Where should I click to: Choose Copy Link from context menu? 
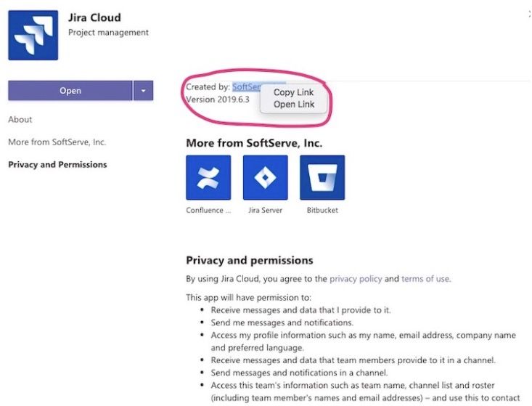(293, 92)
